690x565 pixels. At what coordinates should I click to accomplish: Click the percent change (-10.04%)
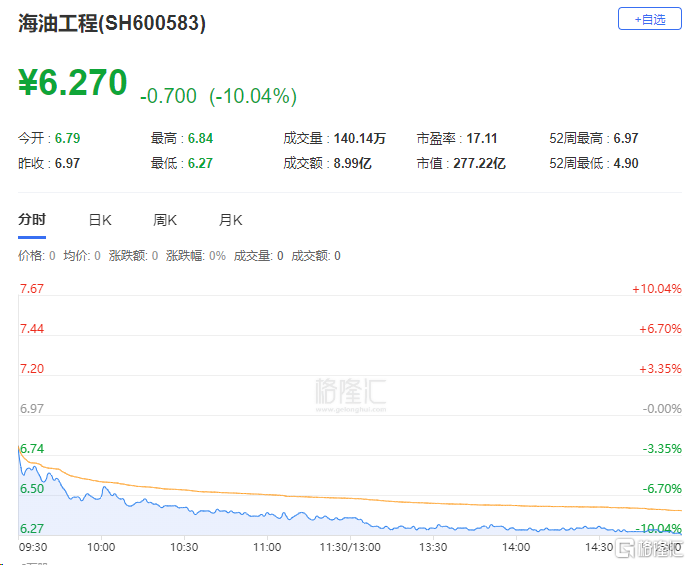[x=253, y=96]
